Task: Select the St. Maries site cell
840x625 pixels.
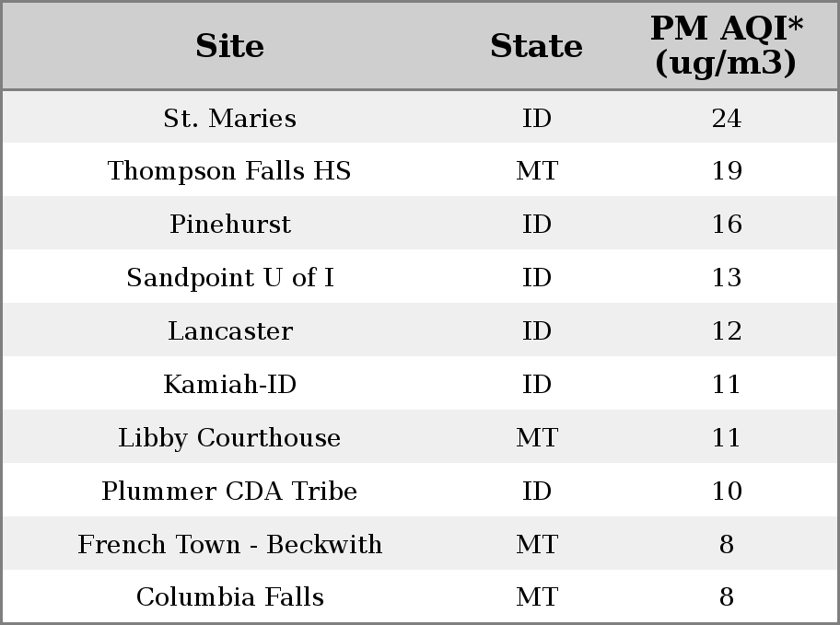Action: tap(229, 118)
